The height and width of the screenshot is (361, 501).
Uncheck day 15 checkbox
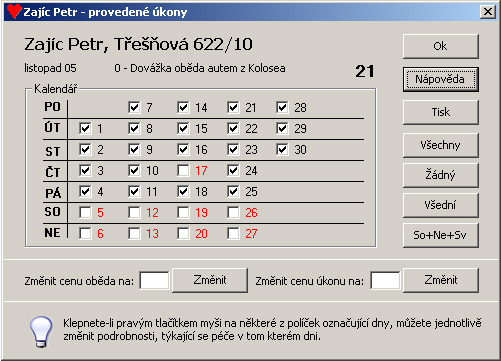point(183,128)
